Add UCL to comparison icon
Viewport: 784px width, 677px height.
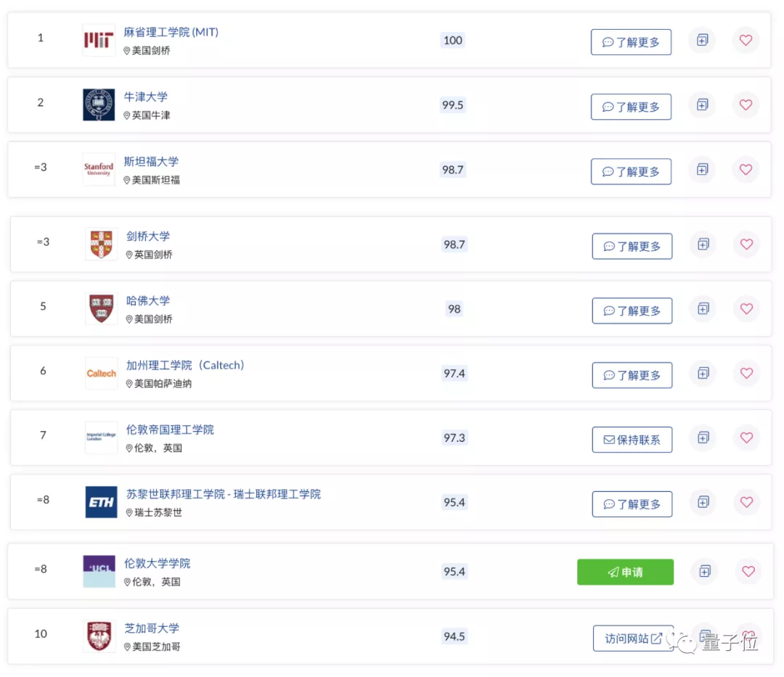coord(704,571)
